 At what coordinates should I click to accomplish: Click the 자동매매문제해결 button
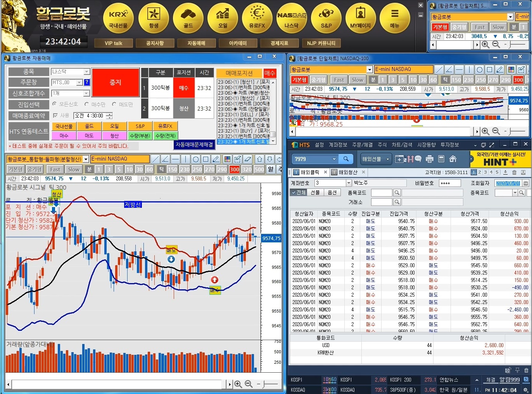pos(194,145)
